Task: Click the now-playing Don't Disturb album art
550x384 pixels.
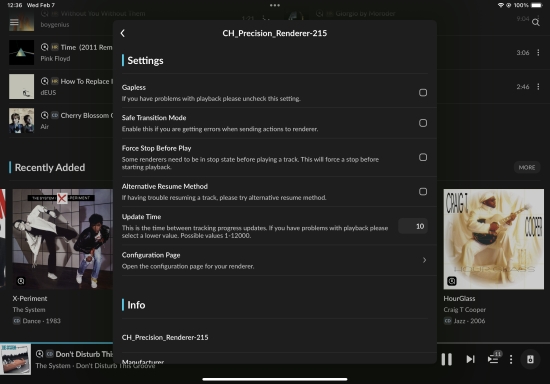Action: click(x=15, y=359)
